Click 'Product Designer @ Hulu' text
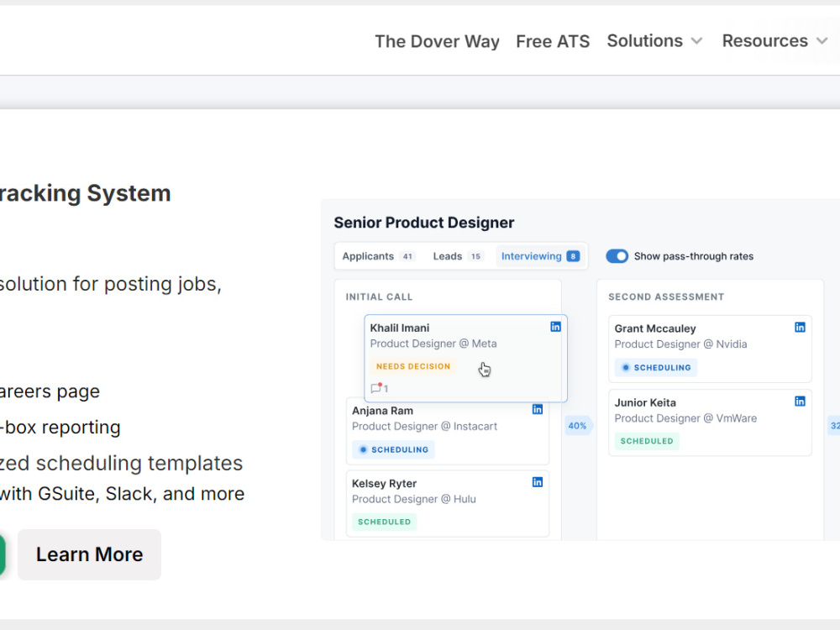This screenshot has width=840, height=630. 413,499
